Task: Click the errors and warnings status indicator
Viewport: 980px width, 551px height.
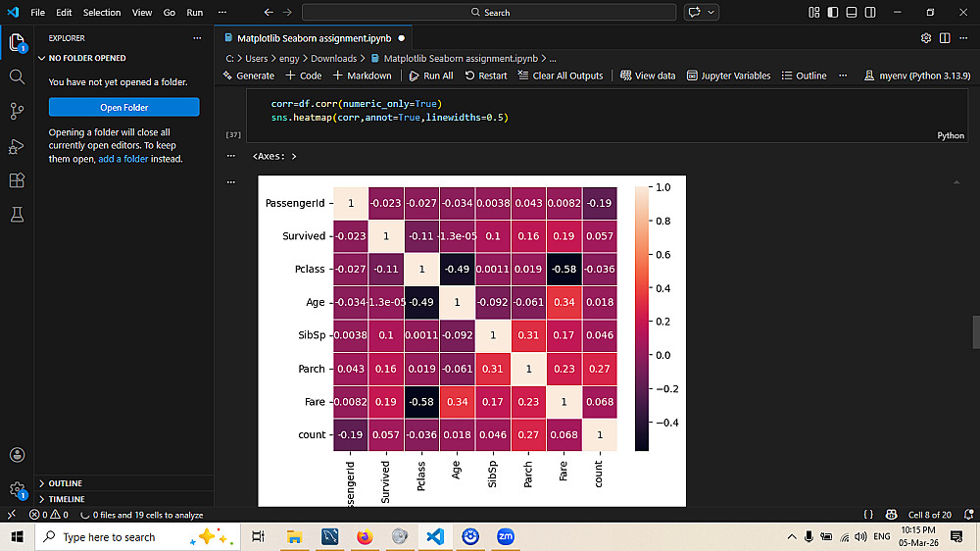Action: click(x=49, y=516)
